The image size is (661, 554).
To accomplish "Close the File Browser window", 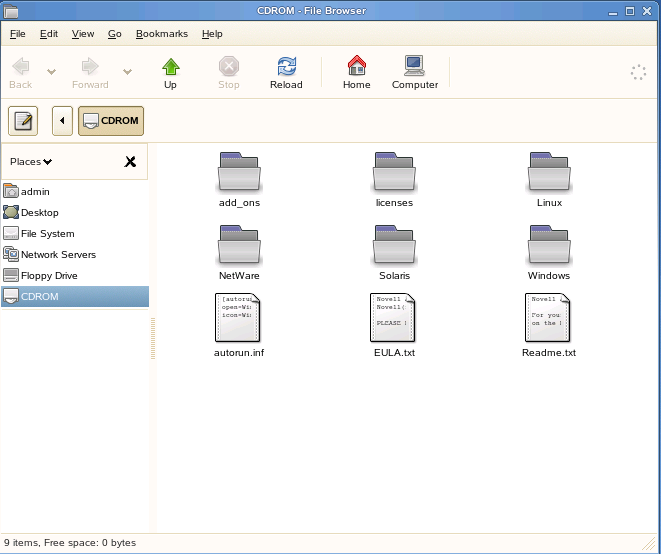I will pos(647,11).
